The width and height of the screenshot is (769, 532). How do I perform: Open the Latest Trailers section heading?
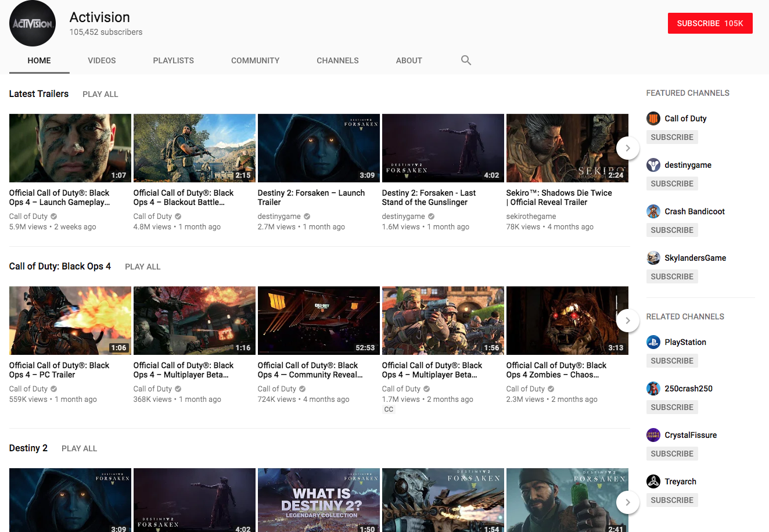(x=39, y=94)
